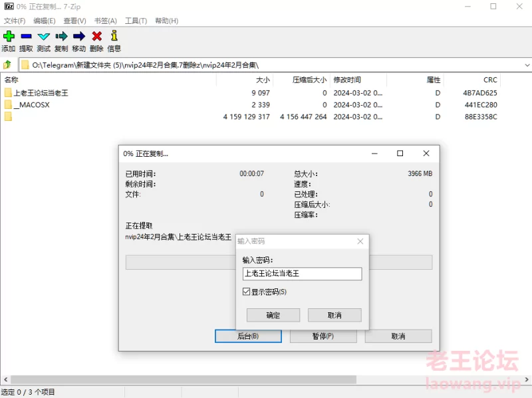Click 取消 in the password dialog
This screenshot has width=532, height=398.
tap(334, 315)
